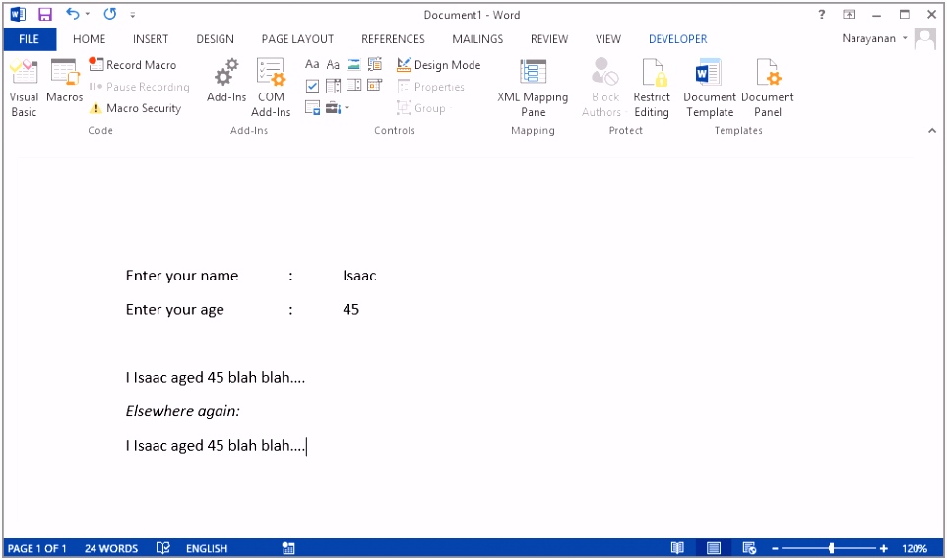Open zoom dialog via 120% label

click(915, 548)
